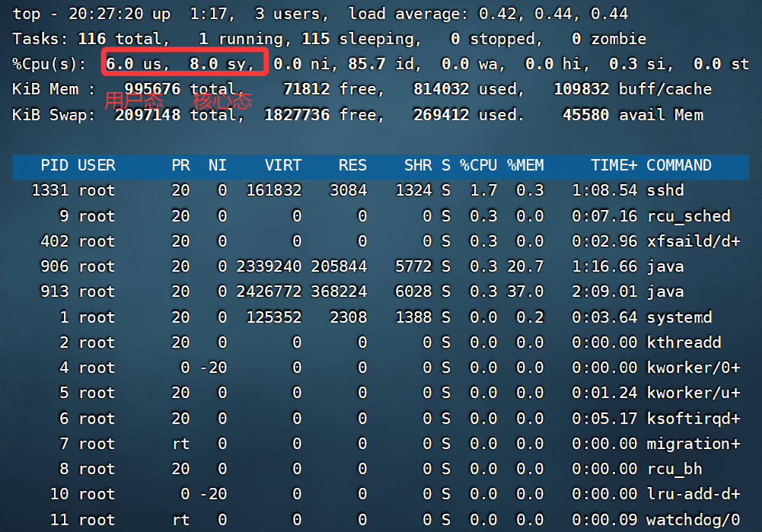Select the xfsaild/d+ command name
Image resolution: width=762 pixels, height=532 pixels.
pos(693,241)
